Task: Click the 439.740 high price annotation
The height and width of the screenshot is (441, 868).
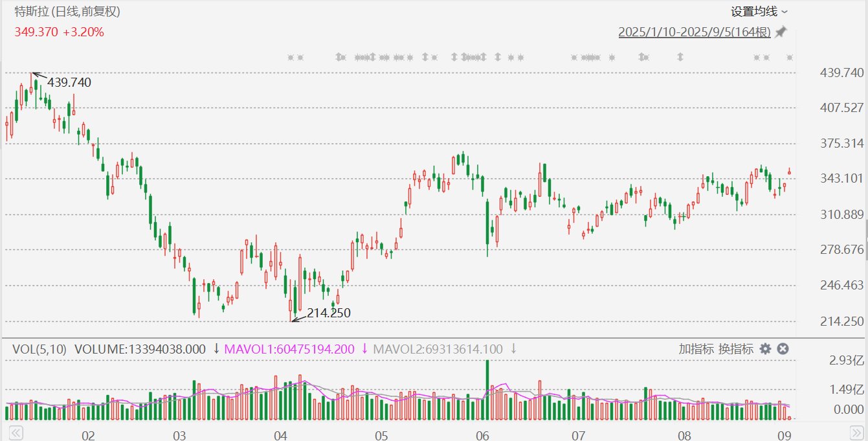Action: click(69, 82)
